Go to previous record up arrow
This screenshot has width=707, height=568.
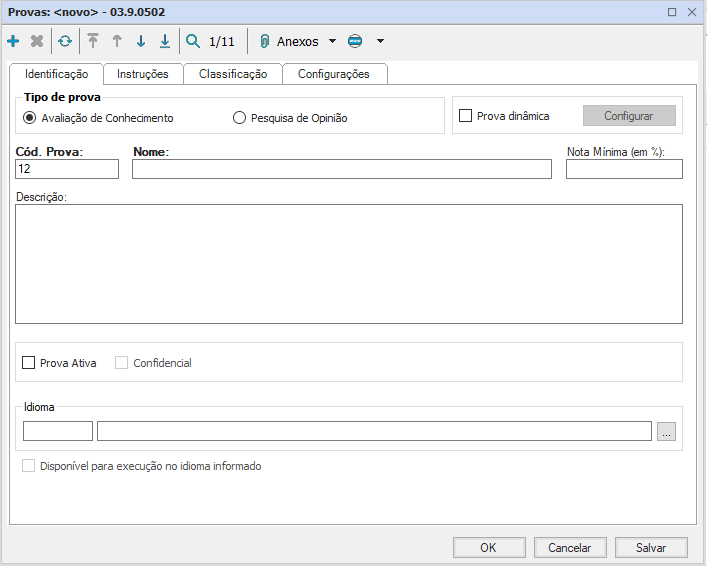click(x=117, y=42)
